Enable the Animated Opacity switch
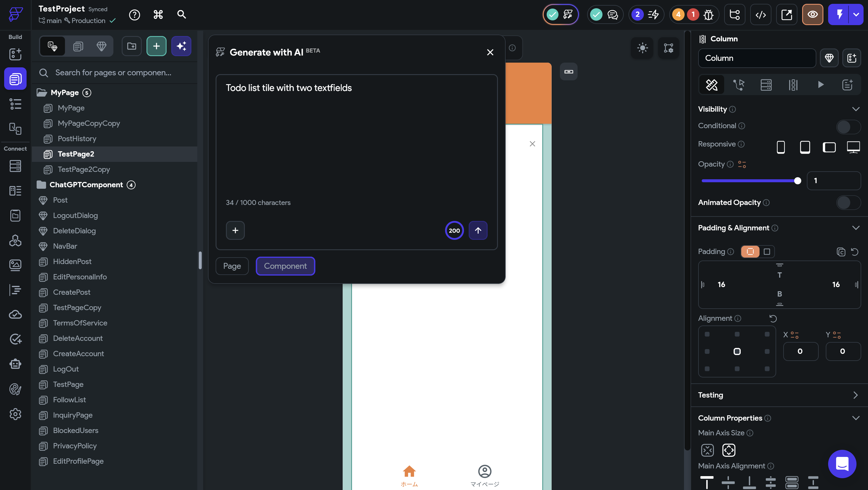 pyautogui.click(x=848, y=203)
